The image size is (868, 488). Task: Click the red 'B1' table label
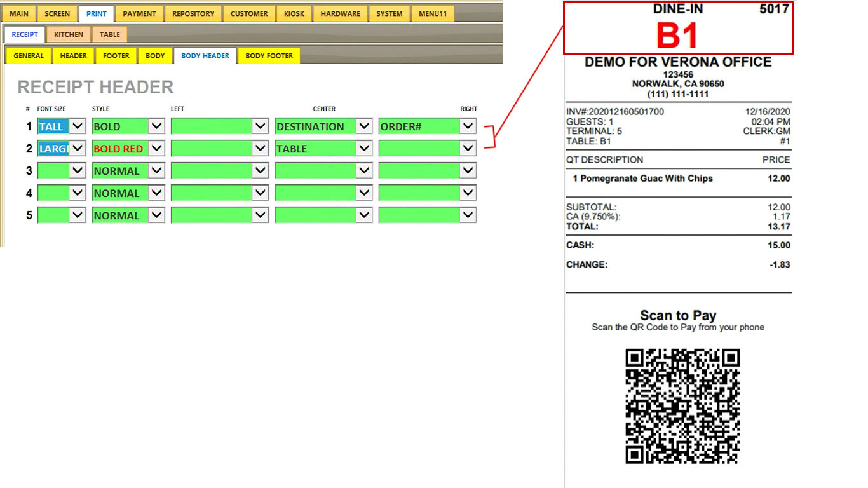tap(677, 35)
